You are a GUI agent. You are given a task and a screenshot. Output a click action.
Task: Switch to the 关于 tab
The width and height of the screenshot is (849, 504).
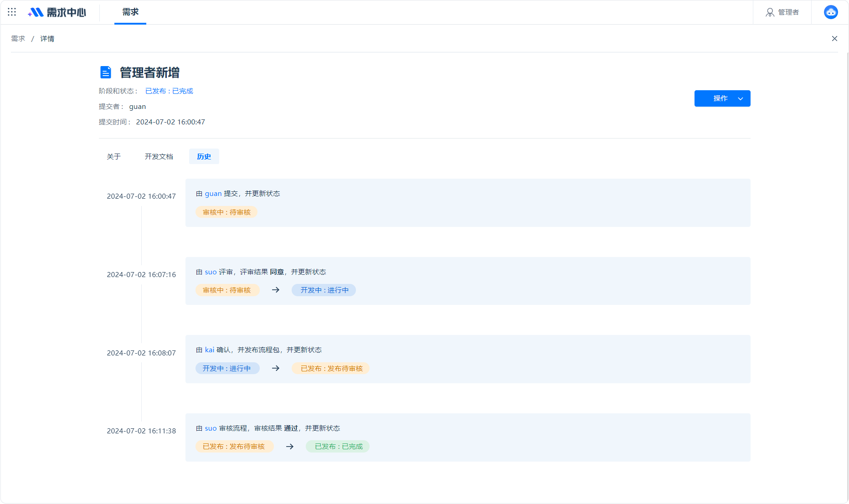pyautogui.click(x=113, y=156)
